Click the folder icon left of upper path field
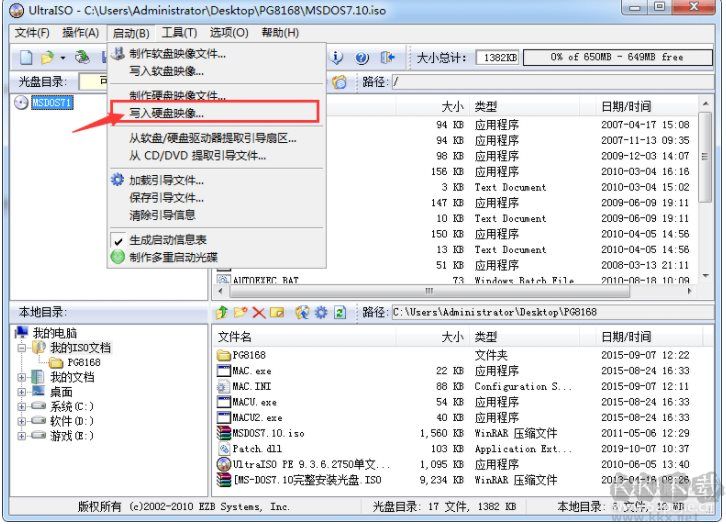 339,82
